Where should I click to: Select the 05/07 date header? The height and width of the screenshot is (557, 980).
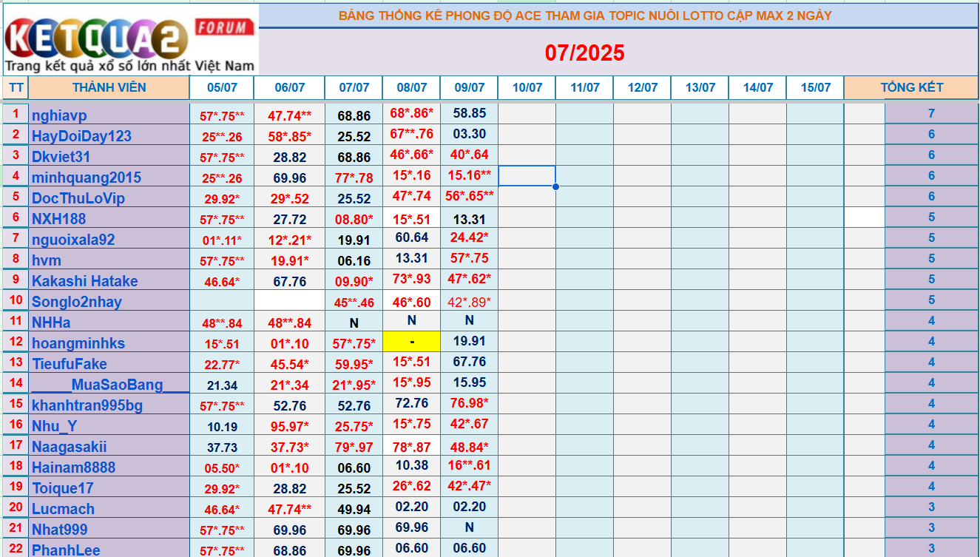pyautogui.click(x=222, y=87)
